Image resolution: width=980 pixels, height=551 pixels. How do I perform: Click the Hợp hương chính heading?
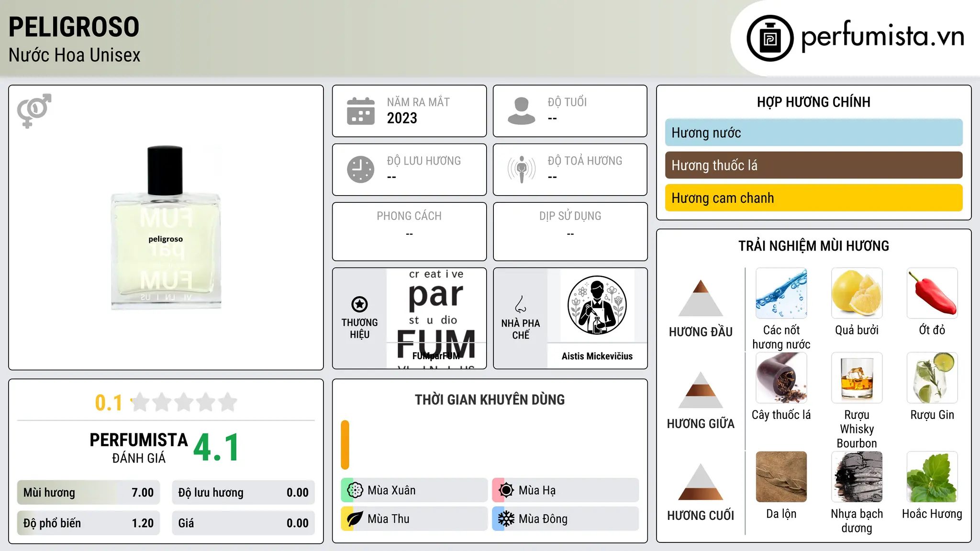point(813,102)
